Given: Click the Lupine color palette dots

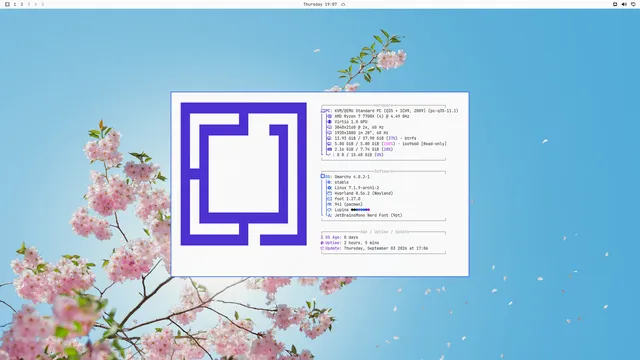Looking at the screenshot, I should pyautogui.click(x=360, y=210).
